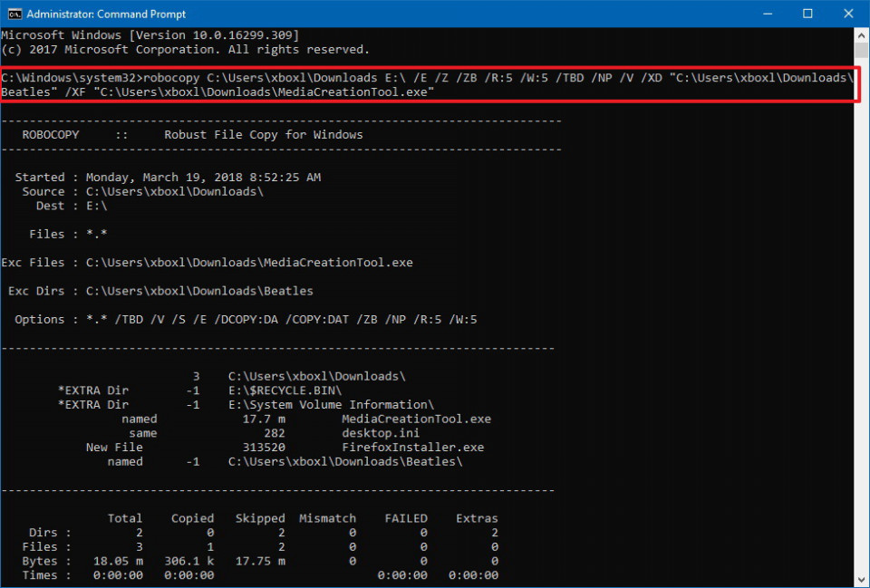
Task: Click the Options line with /TBD flags
Action: [245, 320]
